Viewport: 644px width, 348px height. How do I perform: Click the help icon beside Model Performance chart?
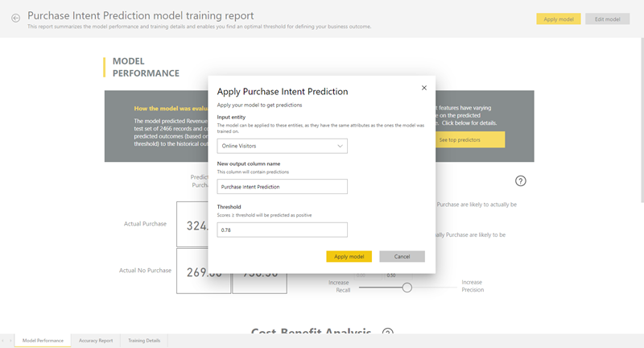(x=521, y=181)
